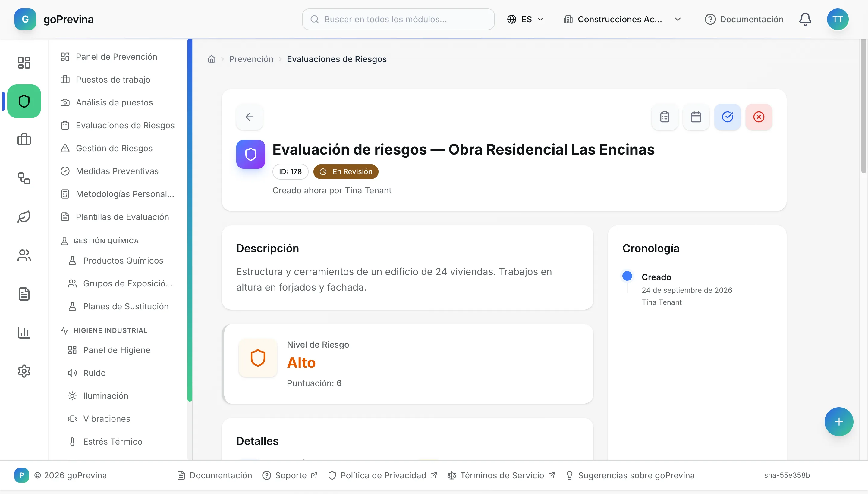Open the Construcciones Ac... company dropdown
The width and height of the screenshot is (868, 494).
tap(622, 19)
